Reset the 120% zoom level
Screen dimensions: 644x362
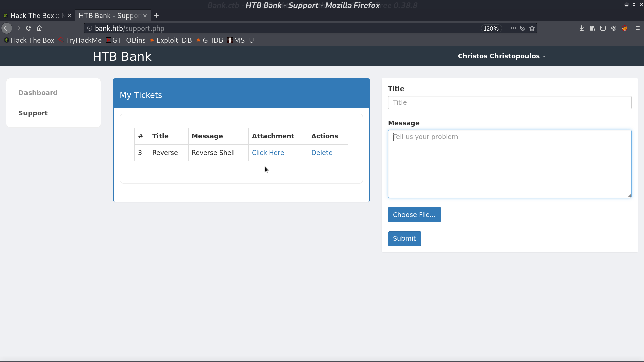pos(491,28)
